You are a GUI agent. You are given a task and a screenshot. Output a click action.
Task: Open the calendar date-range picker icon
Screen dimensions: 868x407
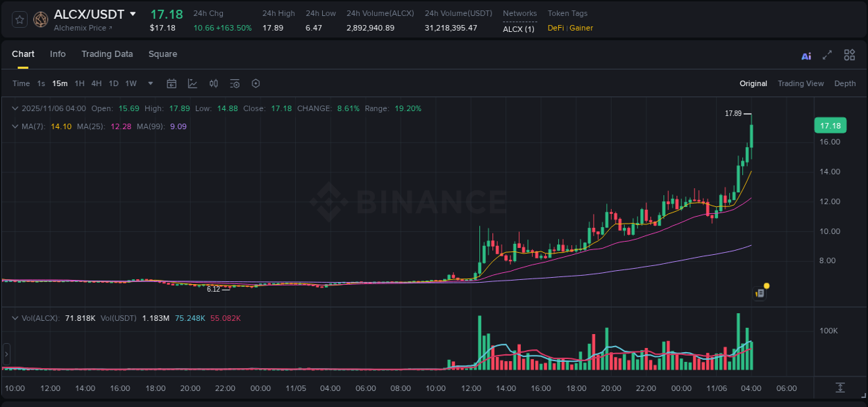point(172,83)
